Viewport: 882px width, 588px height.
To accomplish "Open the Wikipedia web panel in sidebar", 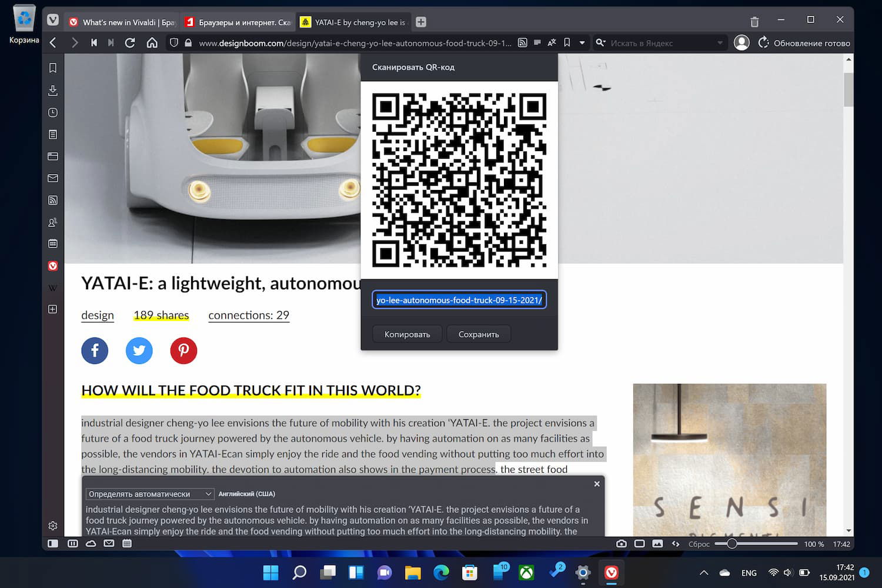I will [53, 288].
